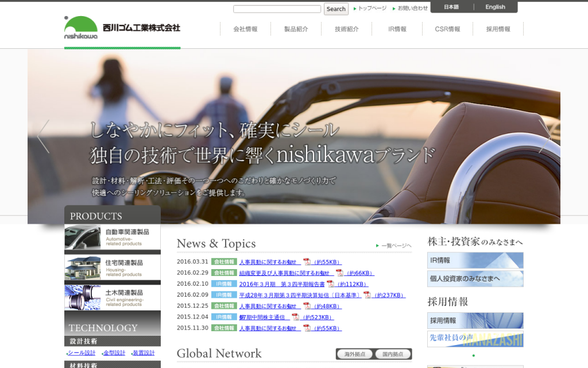Open 個人投資家のみなさまへ banner
The width and height of the screenshot is (588, 368).
[x=475, y=279]
